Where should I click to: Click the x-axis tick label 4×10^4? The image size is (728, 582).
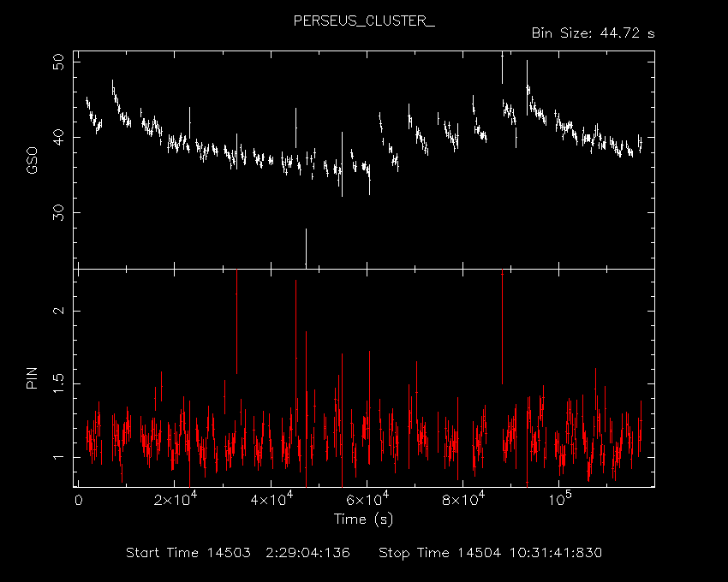[272, 499]
